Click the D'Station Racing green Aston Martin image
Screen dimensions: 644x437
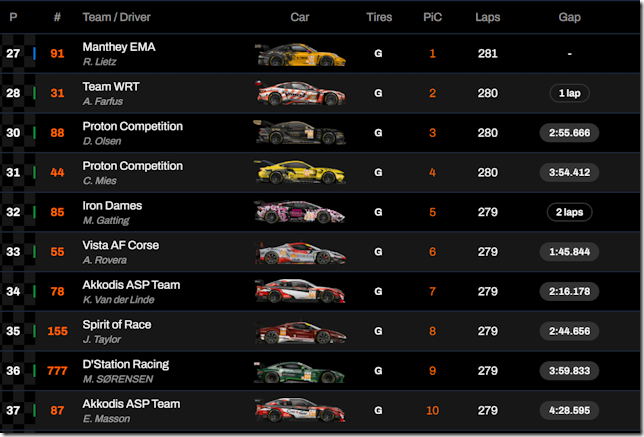coord(300,371)
